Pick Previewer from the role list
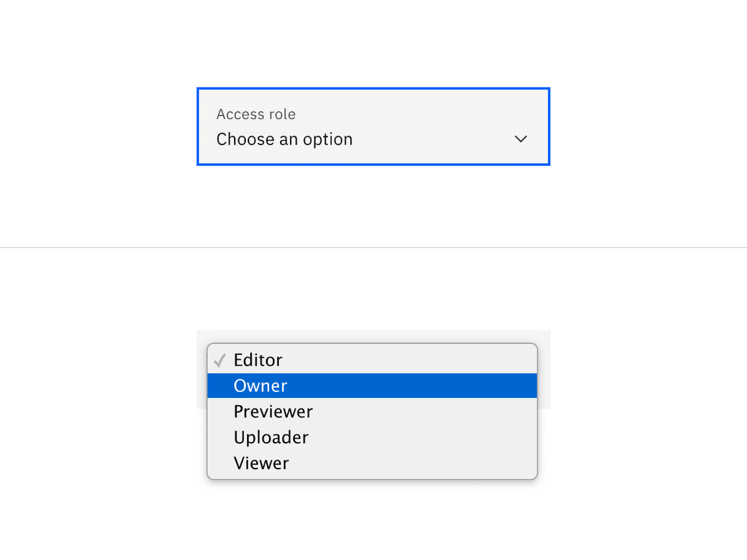The image size is (747, 560). click(x=273, y=412)
